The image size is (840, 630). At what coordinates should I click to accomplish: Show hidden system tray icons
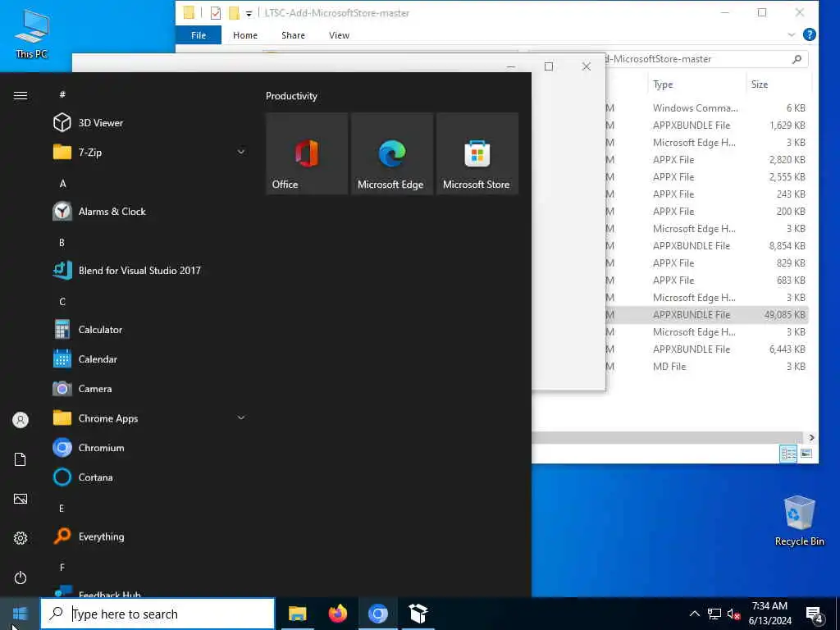(694, 614)
